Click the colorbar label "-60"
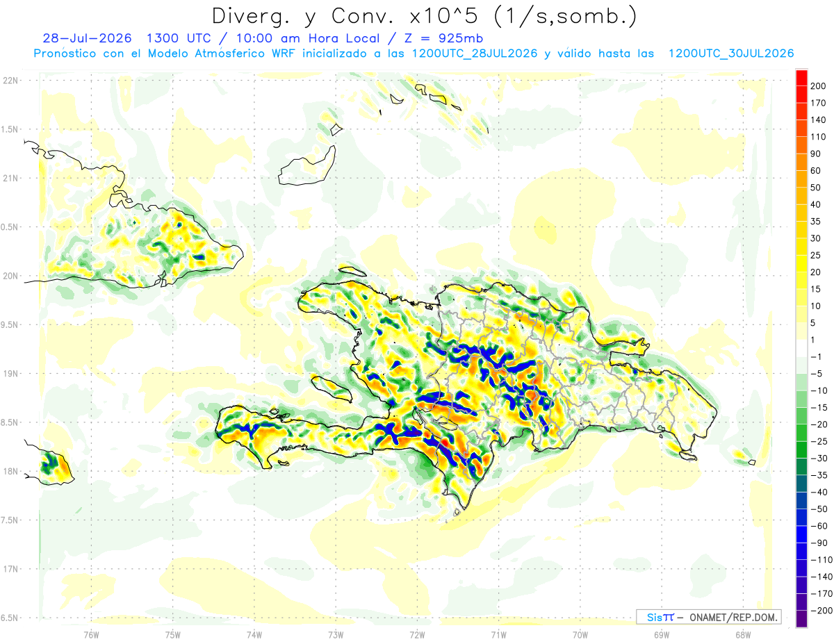The image size is (834, 644). click(820, 526)
